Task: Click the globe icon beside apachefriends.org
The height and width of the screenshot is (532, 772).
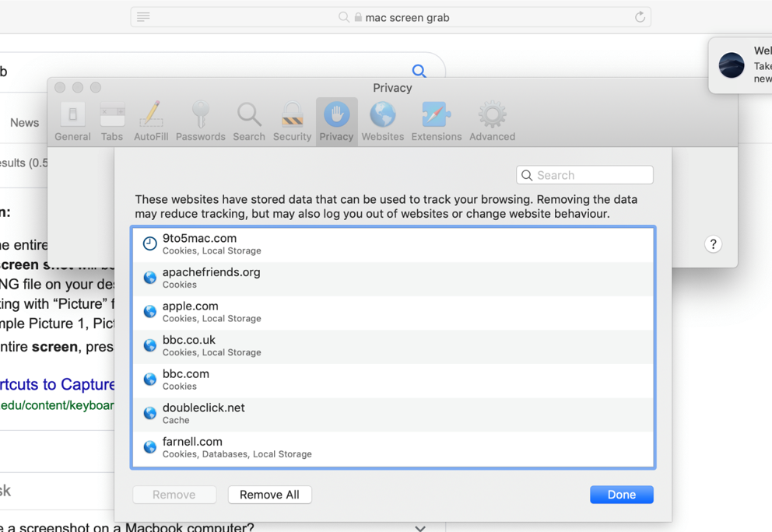Action: pos(149,278)
